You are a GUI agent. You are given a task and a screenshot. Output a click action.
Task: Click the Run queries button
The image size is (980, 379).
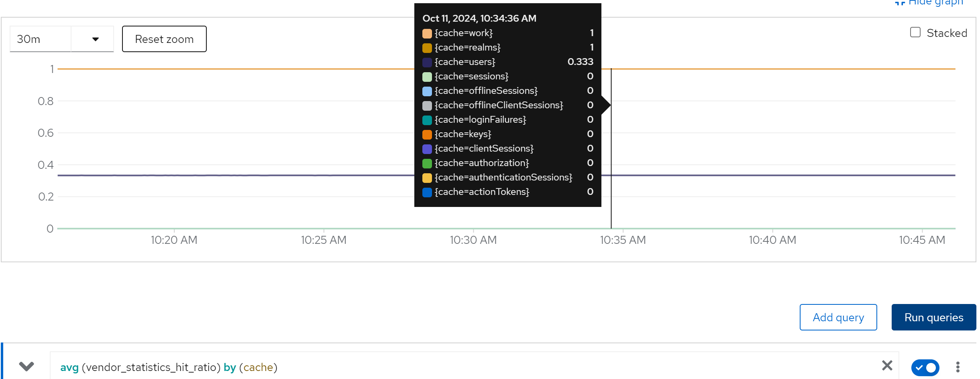click(x=933, y=317)
